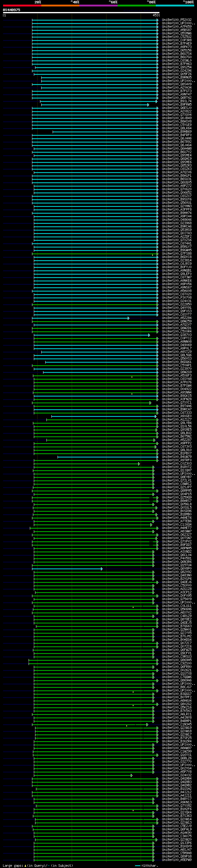Click the alignment bar of UniRef100_B9FRW5
The height and width of the screenshot is (868, 197).
coord(95,105)
